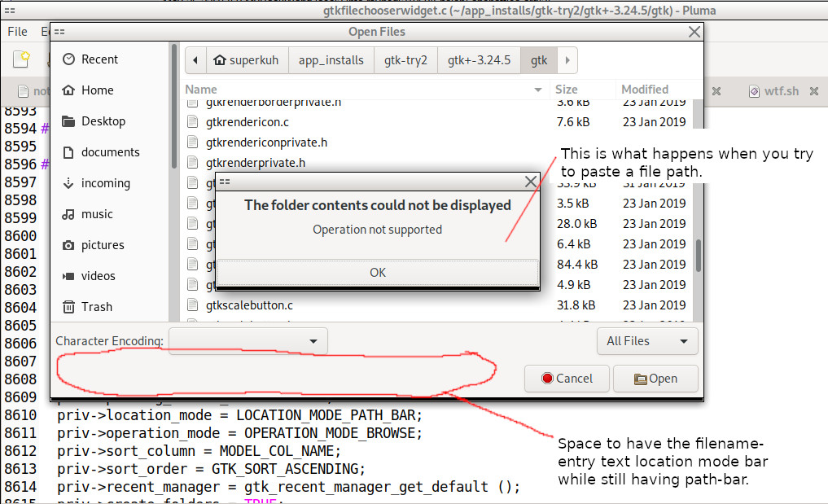This screenshot has width=828, height=504.
Task: Go to Home in places sidebar
Action: (x=87, y=90)
